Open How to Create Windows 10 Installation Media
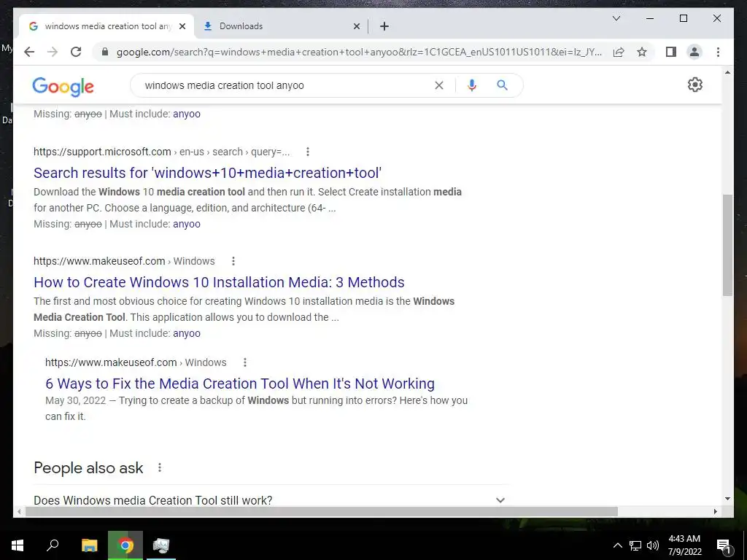 tap(219, 282)
